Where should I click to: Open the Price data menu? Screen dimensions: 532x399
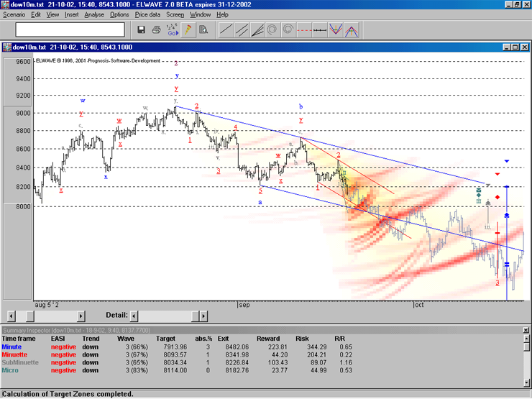[147, 14]
